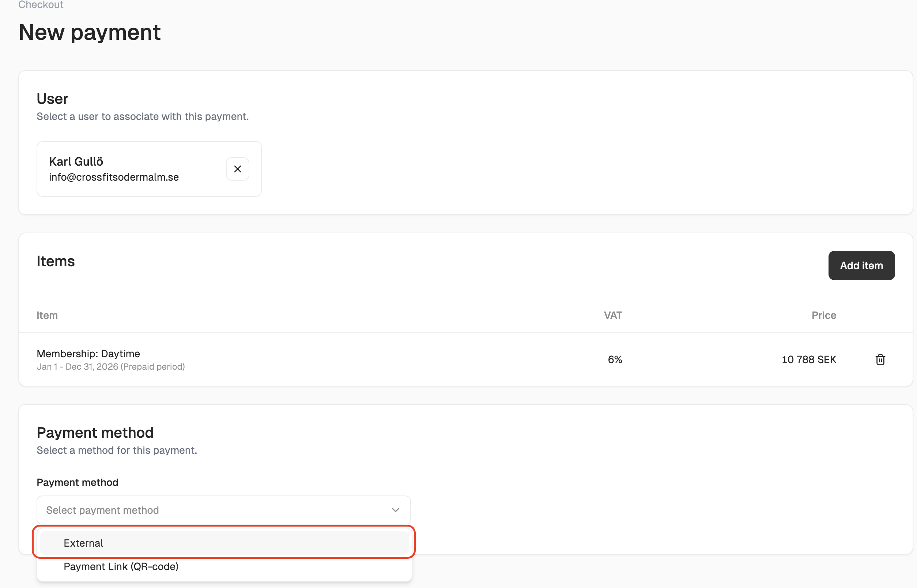Delete the Membership: Daytime item
Screen dimensions: 917x588
pos(880,359)
